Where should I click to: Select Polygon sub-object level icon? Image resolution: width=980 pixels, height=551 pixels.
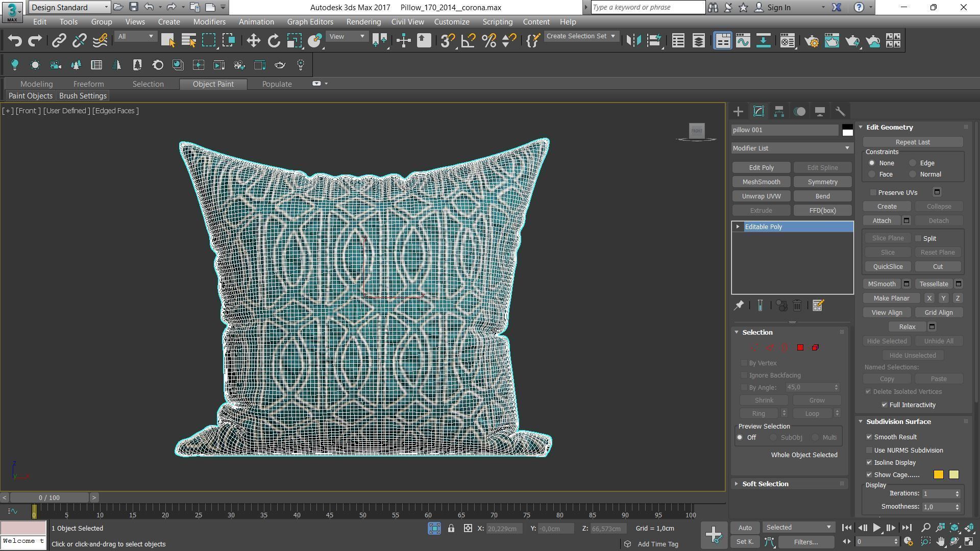[x=800, y=347]
